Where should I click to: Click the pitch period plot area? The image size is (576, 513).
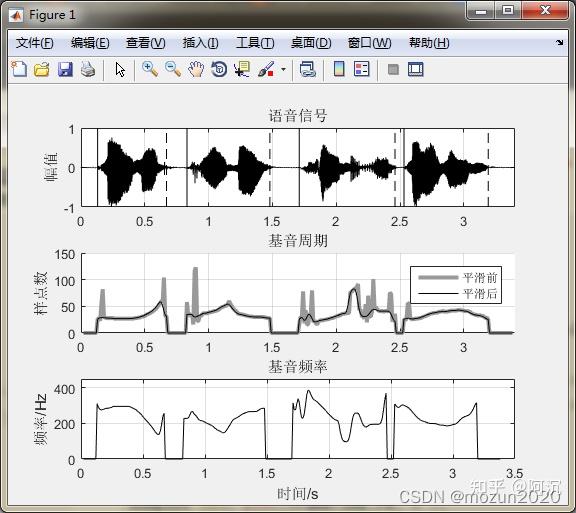(298, 293)
